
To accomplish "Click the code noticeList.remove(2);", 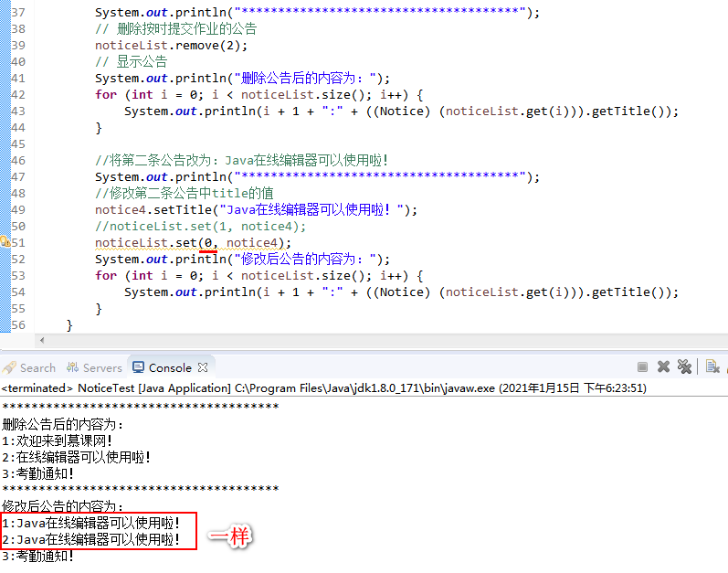I will [172, 45].
